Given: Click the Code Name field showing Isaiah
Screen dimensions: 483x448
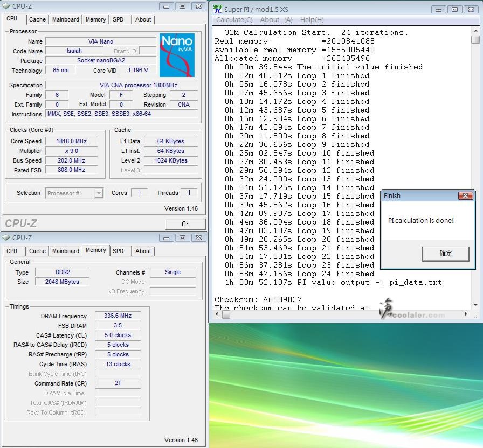Looking at the screenshot, I should pyautogui.click(x=74, y=51).
